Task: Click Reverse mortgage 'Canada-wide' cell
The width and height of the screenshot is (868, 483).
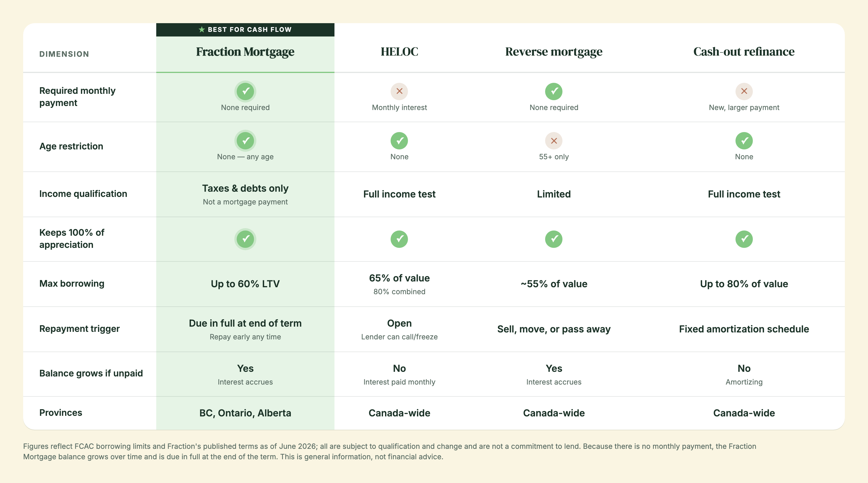Action: coord(553,413)
